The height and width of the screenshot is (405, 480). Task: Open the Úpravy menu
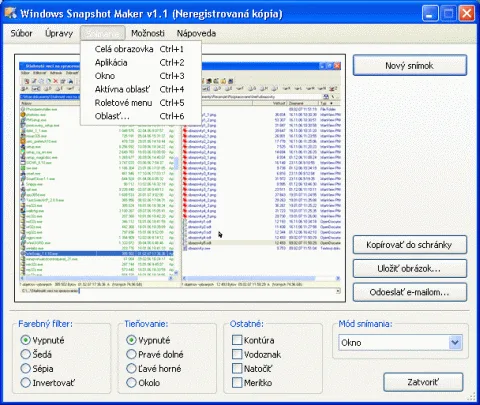(59, 33)
